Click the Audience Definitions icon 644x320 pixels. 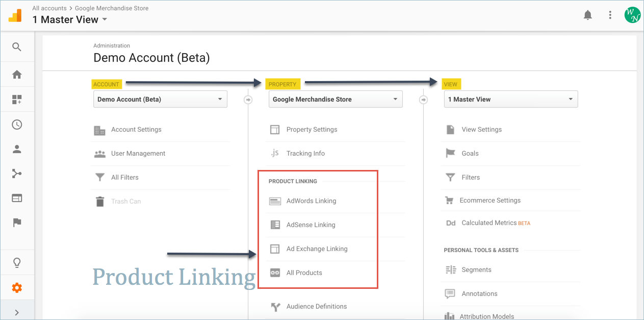[275, 307]
